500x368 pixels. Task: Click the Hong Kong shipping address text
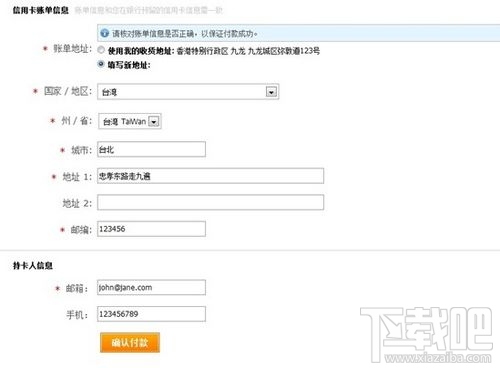(x=248, y=51)
